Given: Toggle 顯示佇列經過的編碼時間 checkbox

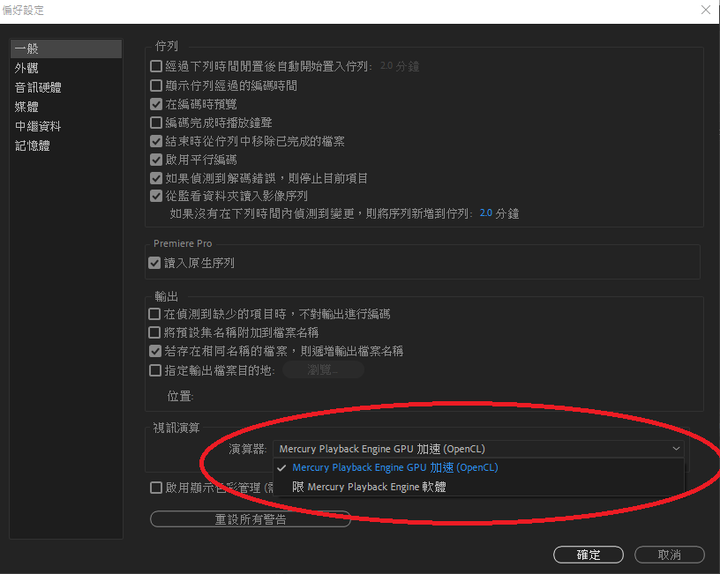Looking at the screenshot, I should point(156,85).
